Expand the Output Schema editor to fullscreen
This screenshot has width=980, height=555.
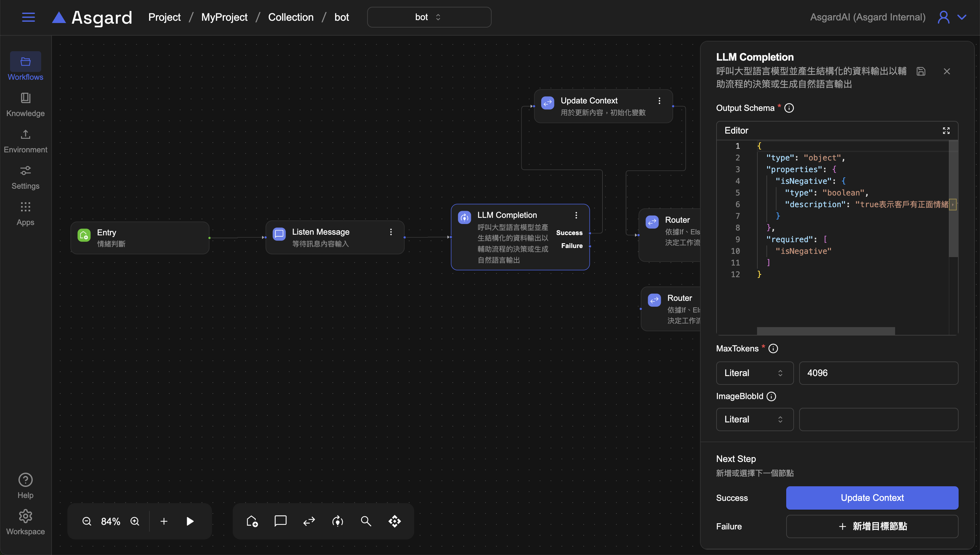(x=946, y=130)
